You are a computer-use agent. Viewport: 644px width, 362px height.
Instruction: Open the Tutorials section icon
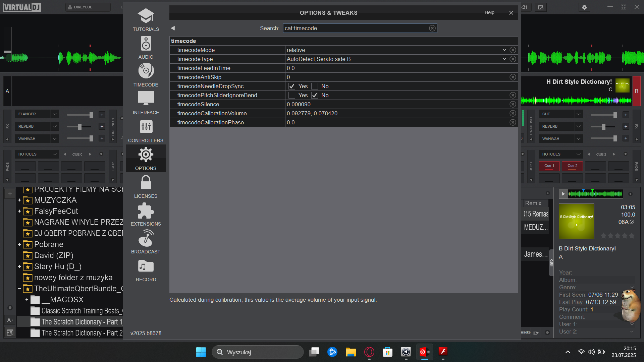[146, 16]
